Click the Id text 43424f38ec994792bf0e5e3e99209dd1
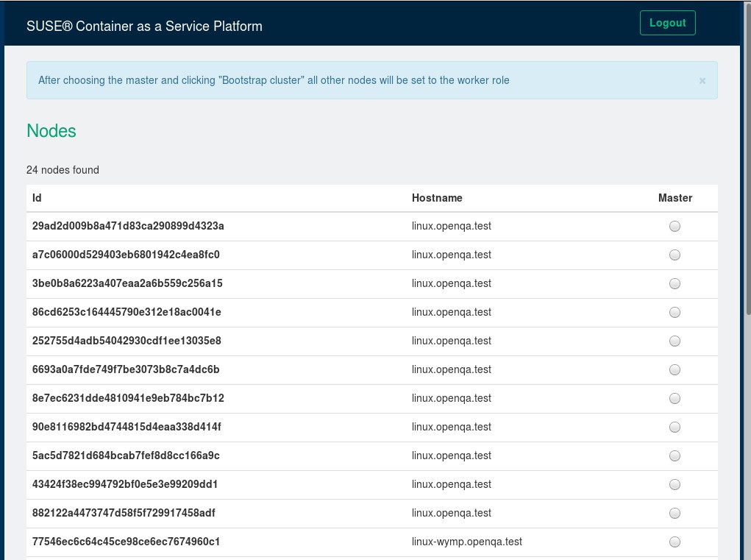 point(125,485)
